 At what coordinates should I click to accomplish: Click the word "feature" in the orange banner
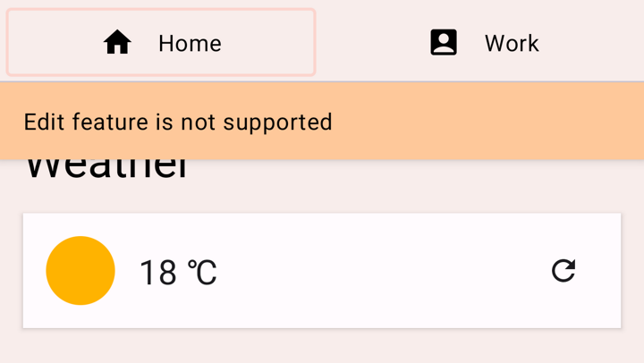(110, 122)
